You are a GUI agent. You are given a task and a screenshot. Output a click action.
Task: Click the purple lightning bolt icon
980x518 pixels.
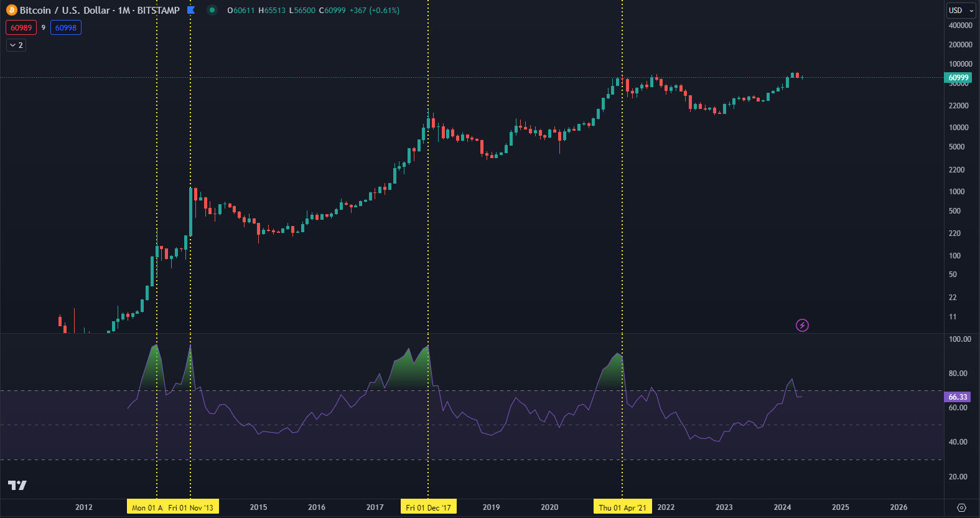802,325
